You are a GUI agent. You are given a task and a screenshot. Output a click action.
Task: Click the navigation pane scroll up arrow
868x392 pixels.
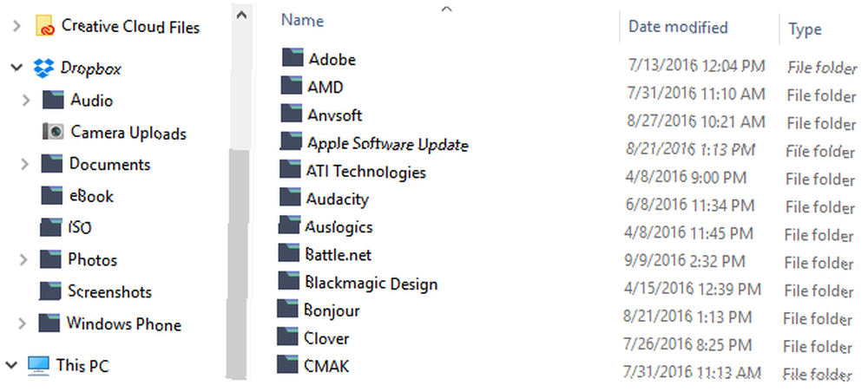coord(240,15)
